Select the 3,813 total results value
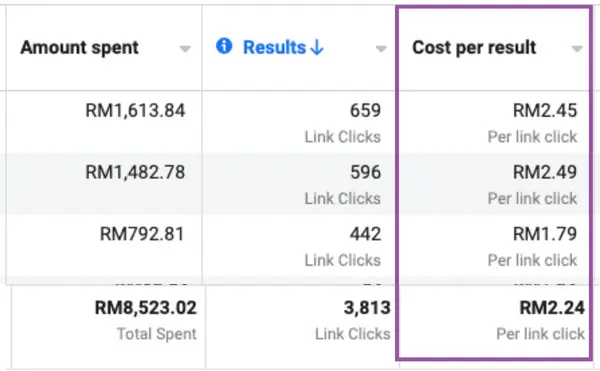This screenshot has width=600, height=371. click(x=367, y=308)
